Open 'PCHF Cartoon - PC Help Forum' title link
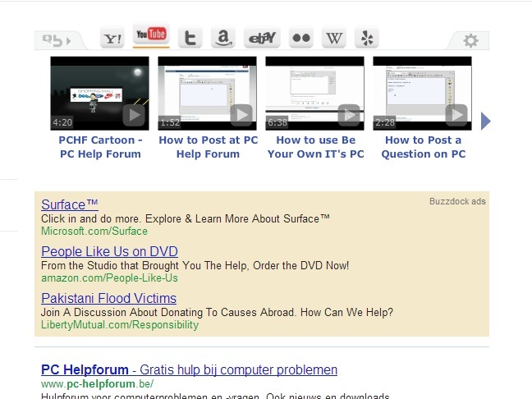Screen dimensions: 532x399 pyautogui.click(x=100, y=147)
